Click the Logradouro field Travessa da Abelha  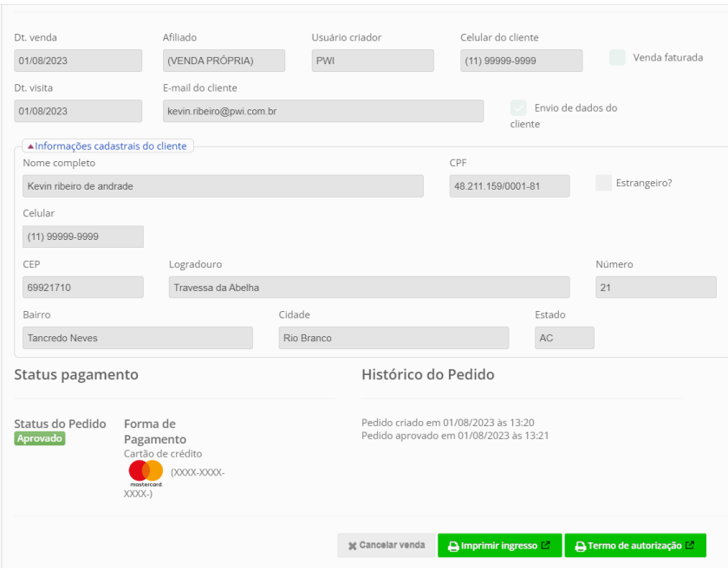369,288
